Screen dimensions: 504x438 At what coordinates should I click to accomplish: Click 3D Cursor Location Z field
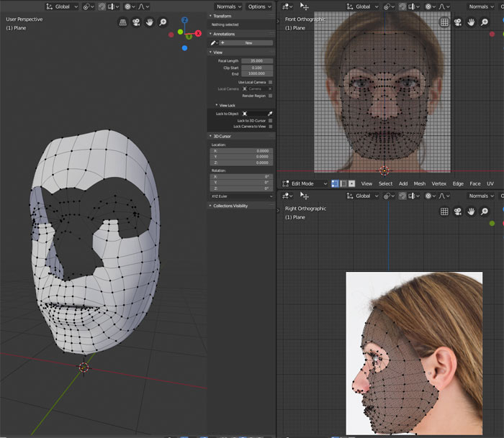click(x=241, y=163)
